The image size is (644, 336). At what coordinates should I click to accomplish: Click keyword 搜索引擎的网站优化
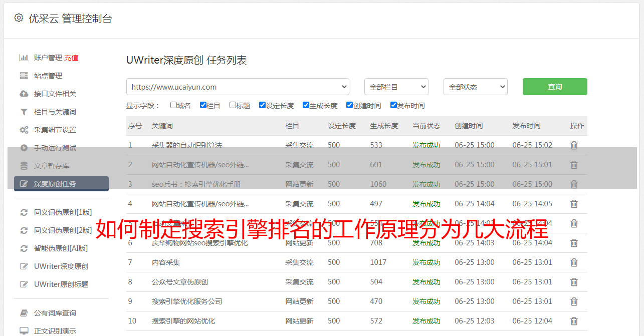tap(183, 321)
